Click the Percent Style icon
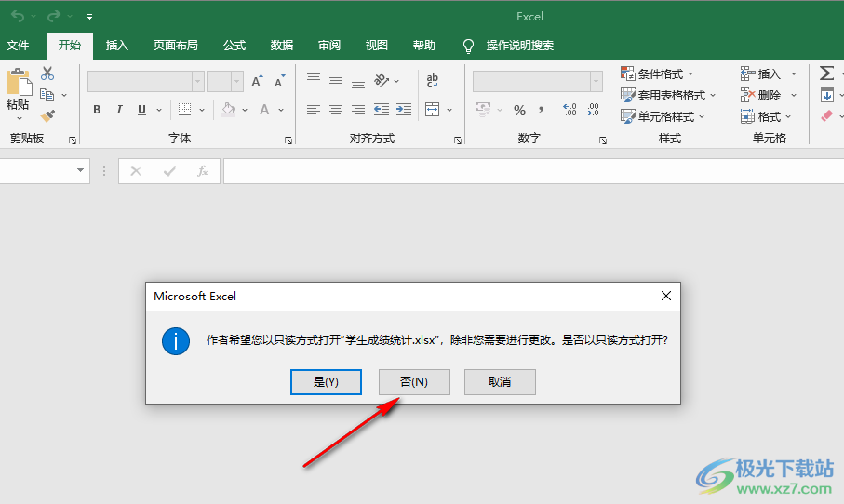The width and height of the screenshot is (844, 504). pyautogui.click(x=519, y=111)
